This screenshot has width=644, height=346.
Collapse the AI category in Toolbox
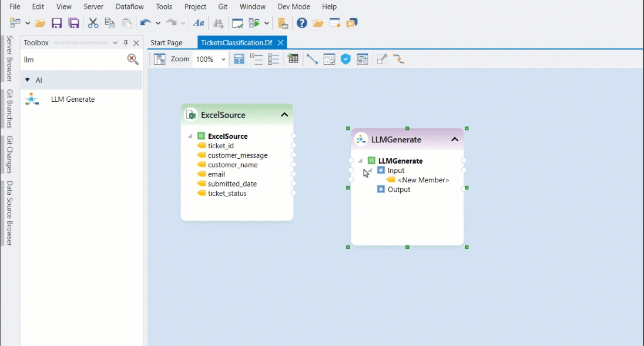pos(27,80)
